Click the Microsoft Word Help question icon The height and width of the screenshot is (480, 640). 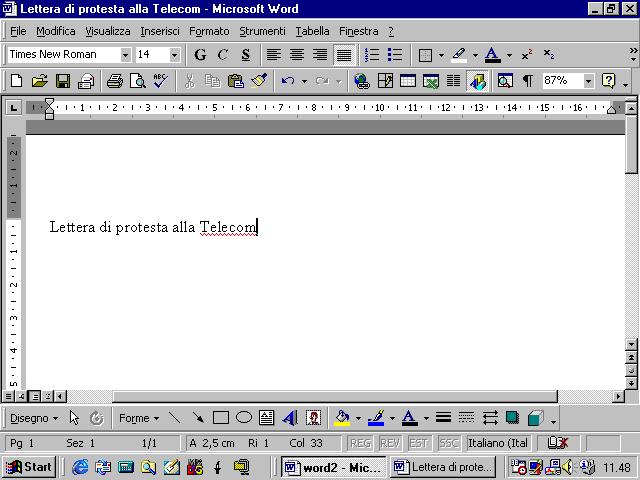[608, 81]
